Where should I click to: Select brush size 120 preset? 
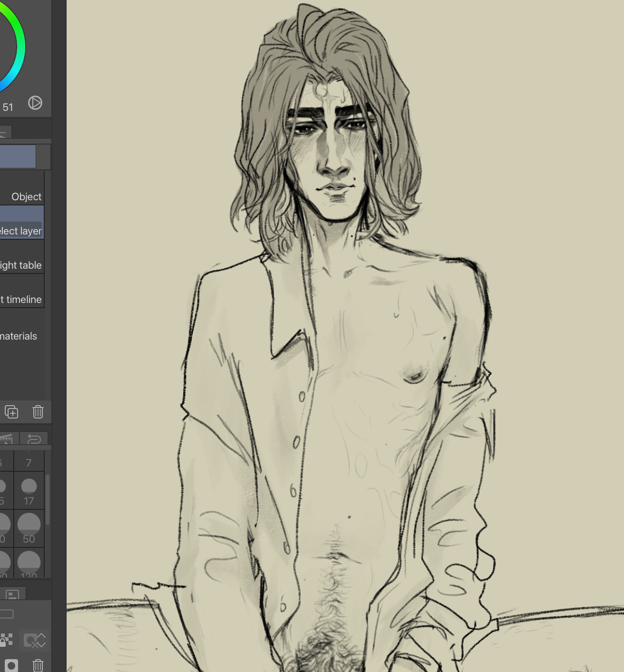pos(29,563)
